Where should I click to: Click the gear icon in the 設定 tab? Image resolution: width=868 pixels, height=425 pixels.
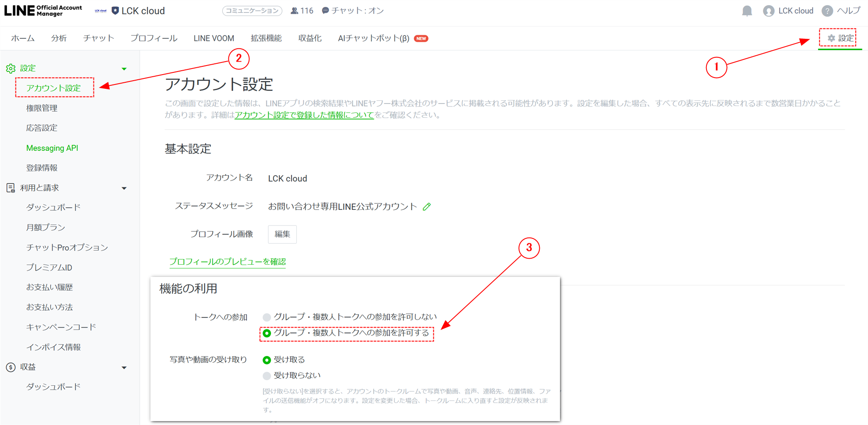831,38
